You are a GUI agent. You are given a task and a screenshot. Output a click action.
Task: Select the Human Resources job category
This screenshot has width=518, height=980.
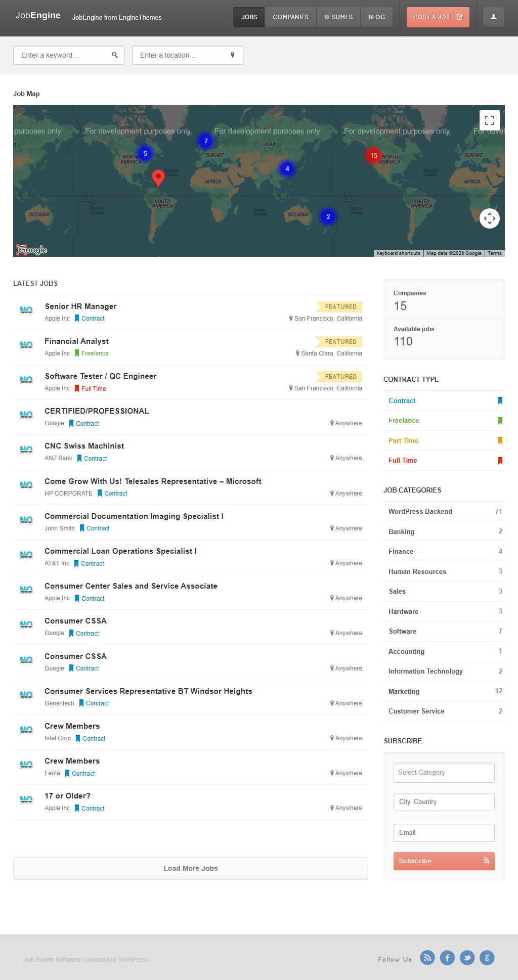coord(417,571)
